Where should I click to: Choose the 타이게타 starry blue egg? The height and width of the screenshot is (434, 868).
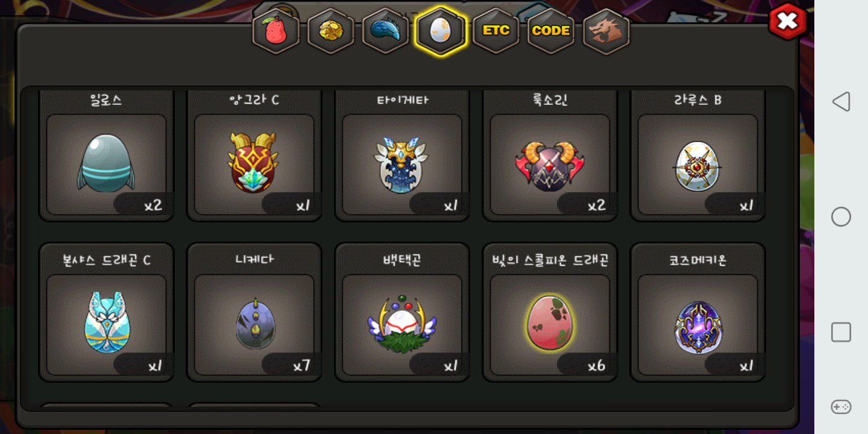(x=402, y=156)
